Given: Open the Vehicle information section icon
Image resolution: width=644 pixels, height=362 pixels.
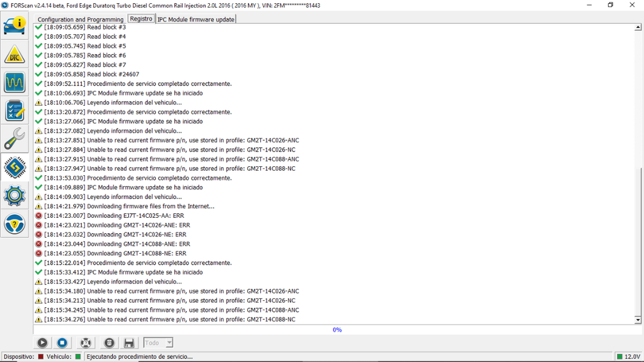Looking at the screenshot, I should 15,26.
